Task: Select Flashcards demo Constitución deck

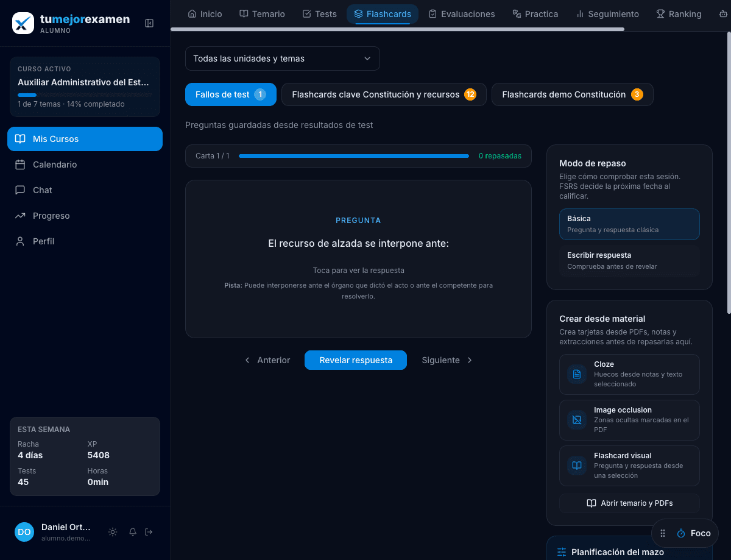Action: (x=573, y=94)
